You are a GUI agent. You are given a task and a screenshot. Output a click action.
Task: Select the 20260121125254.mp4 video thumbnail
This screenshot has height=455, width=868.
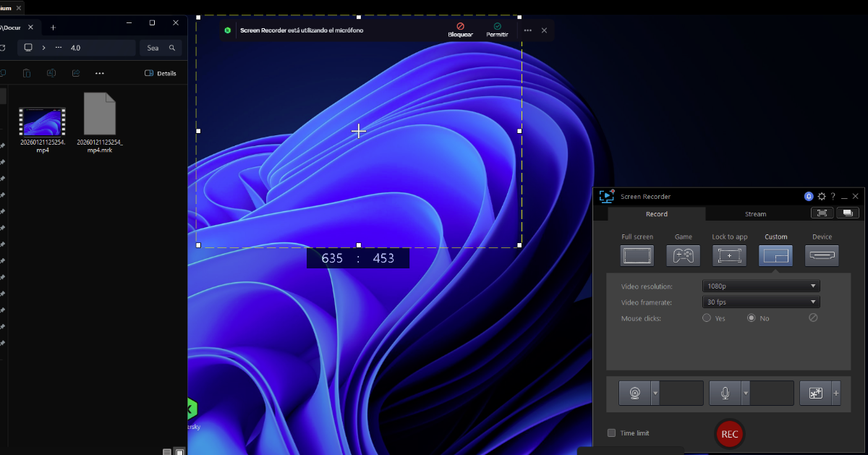[x=42, y=122]
